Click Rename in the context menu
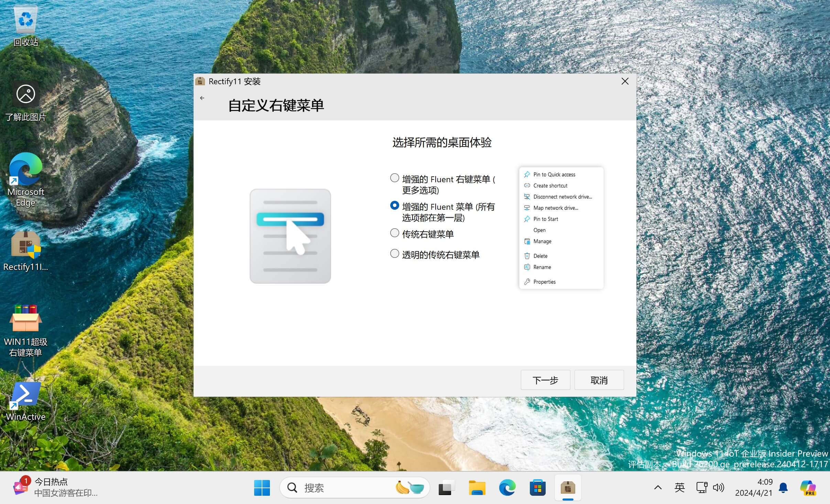Viewport: 830px width, 504px height. click(x=541, y=267)
